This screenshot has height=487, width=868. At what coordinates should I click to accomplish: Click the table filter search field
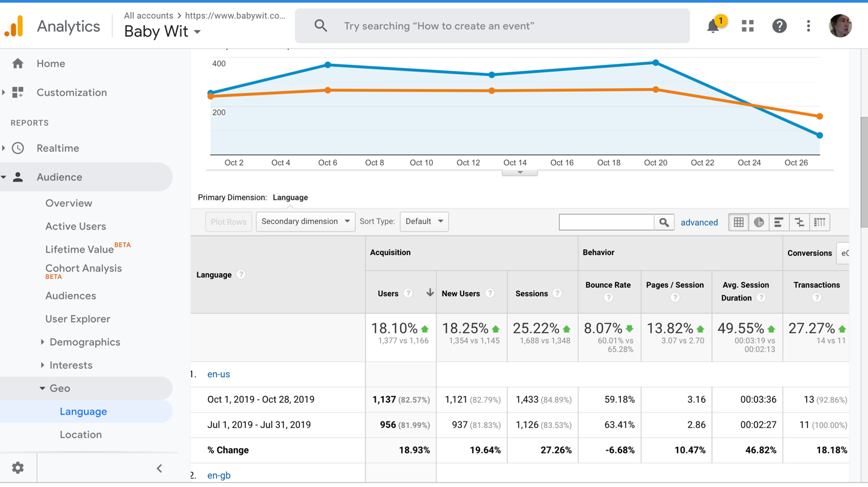[607, 222]
